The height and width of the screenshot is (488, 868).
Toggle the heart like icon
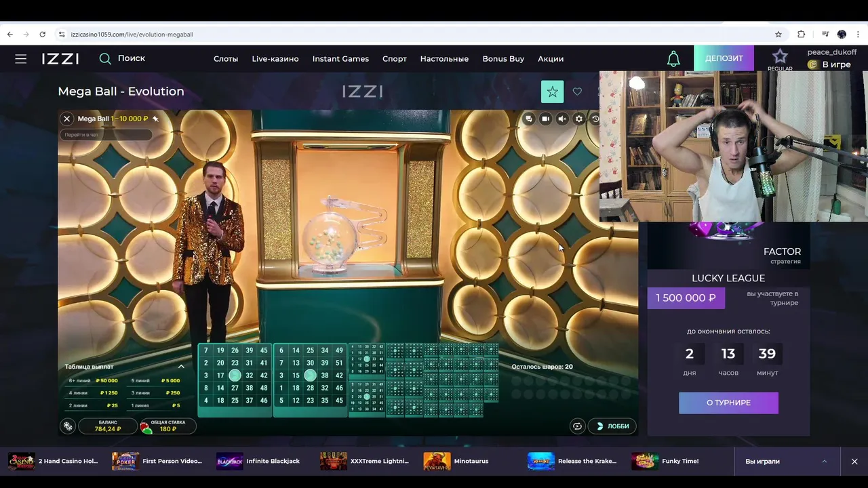(577, 91)
